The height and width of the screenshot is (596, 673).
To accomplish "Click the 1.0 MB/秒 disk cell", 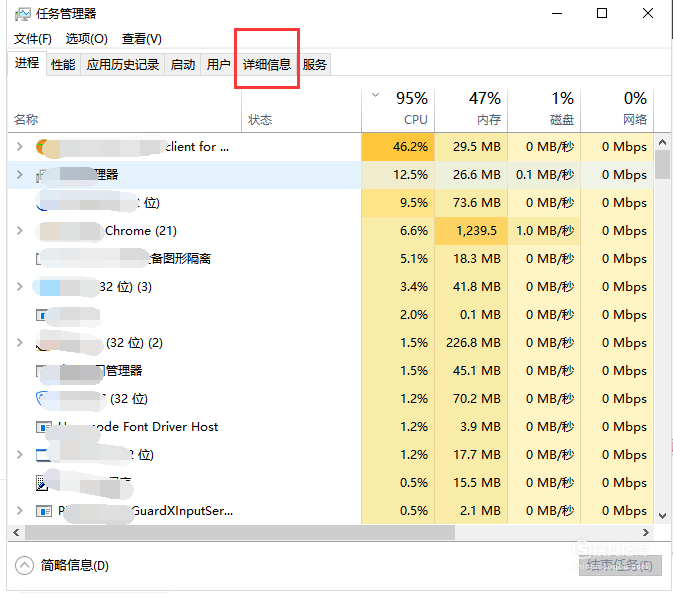I will (x=544, y=231).
